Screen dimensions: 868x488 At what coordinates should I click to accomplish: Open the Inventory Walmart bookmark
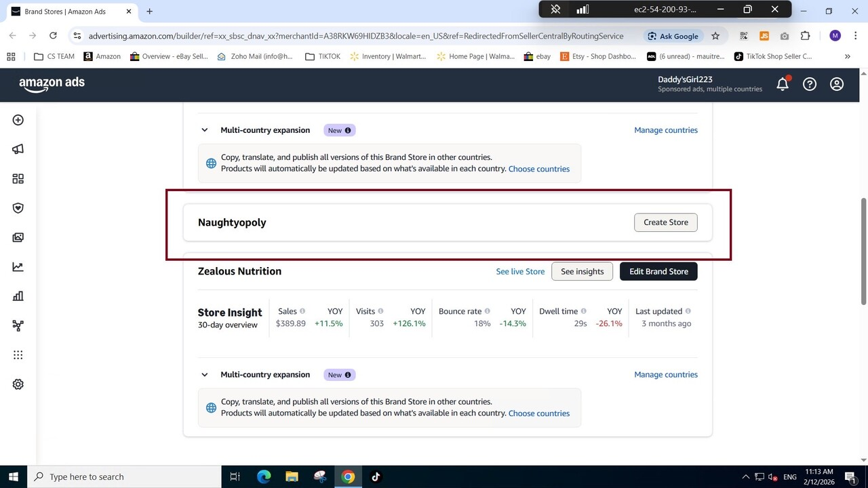(389, 56)
